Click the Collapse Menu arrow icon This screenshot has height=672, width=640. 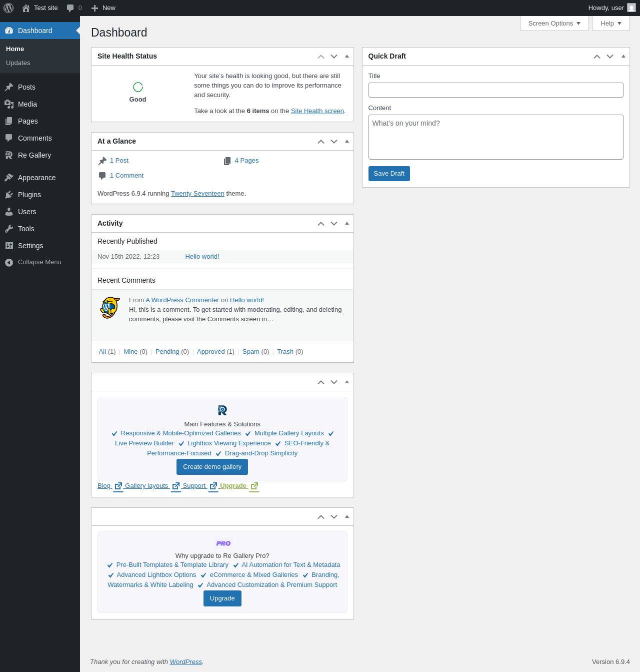pos(9,262)
